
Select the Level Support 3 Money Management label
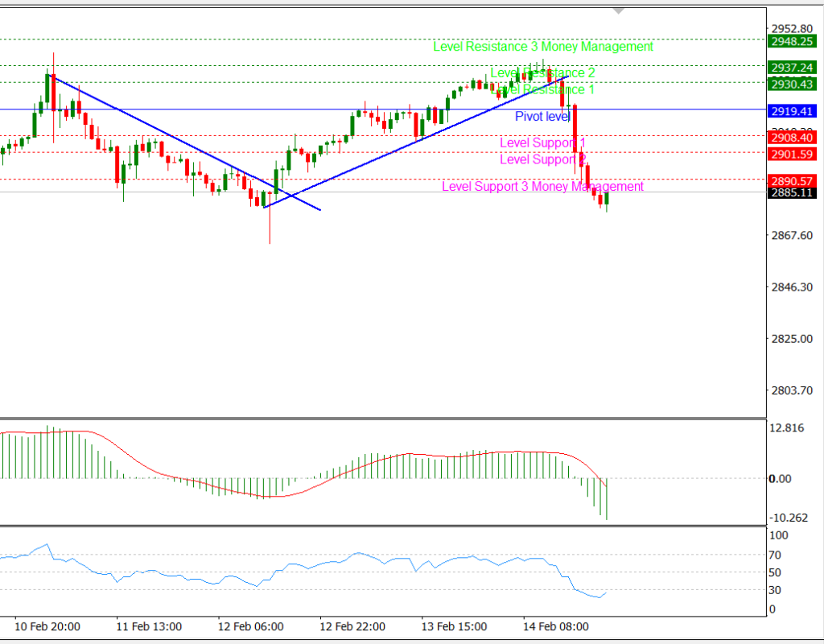tap(542, 187)
